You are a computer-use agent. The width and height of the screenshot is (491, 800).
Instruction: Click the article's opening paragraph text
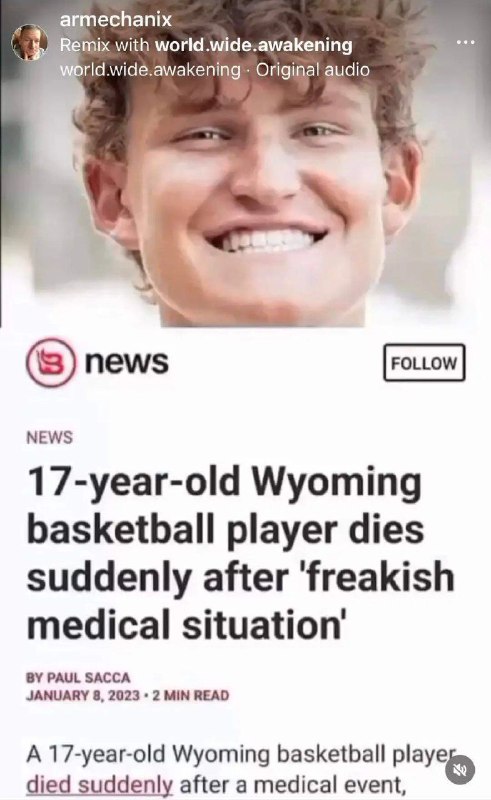pos(240,769)
